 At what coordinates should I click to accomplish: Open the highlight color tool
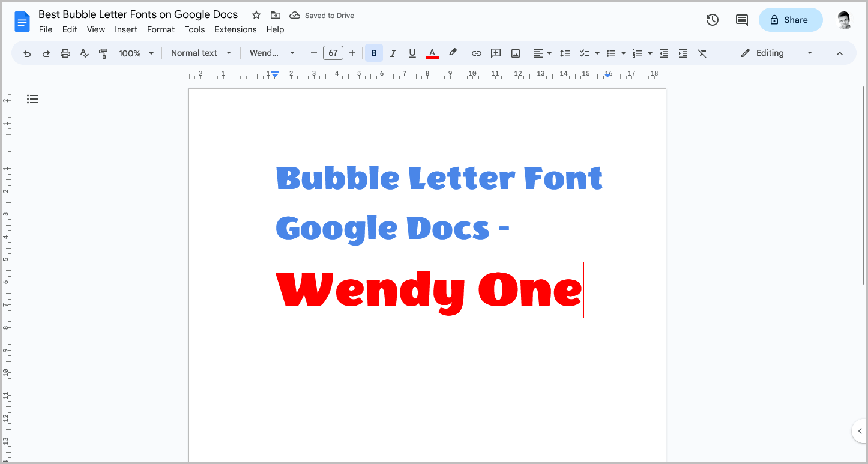click(x=452, y=53)
